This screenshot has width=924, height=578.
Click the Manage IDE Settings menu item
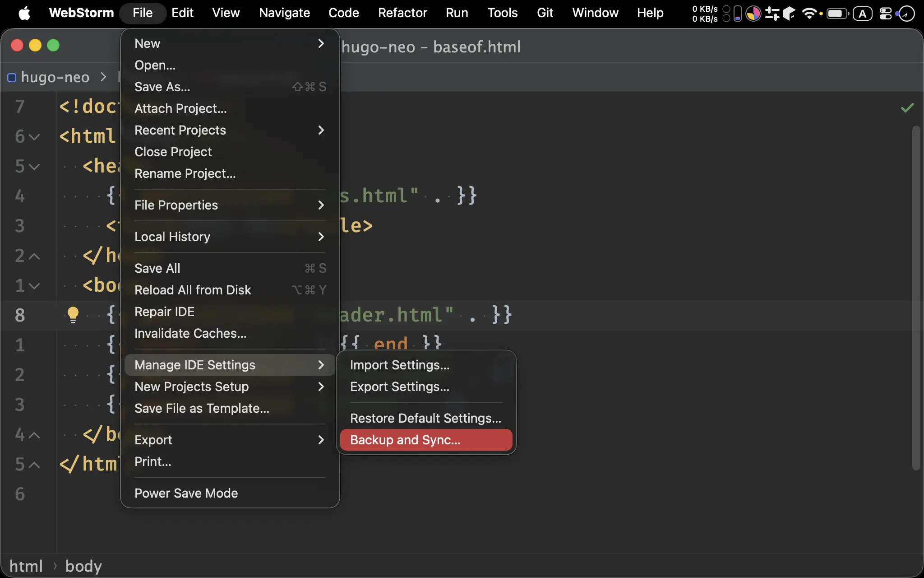pos(230,365)
